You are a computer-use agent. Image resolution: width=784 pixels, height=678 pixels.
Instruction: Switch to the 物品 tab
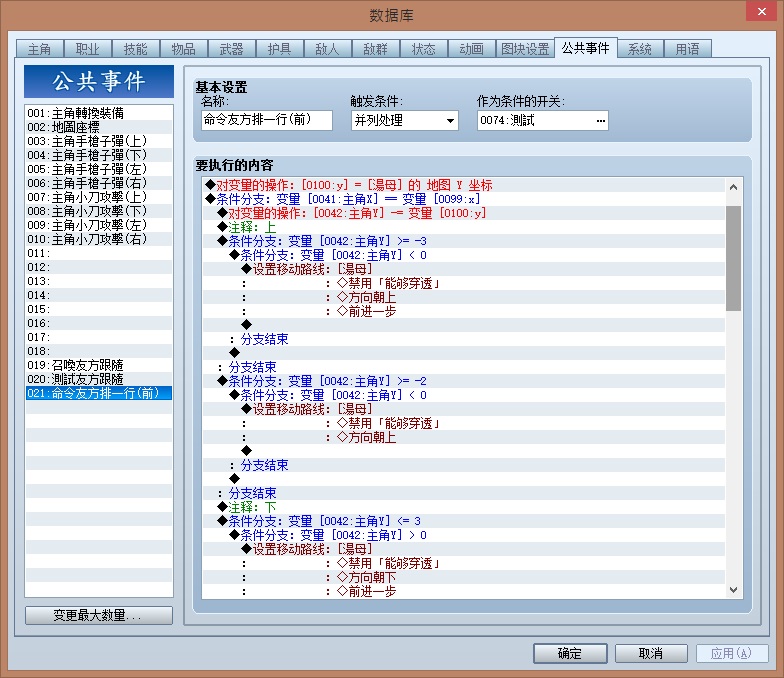[x=184, y=49]
